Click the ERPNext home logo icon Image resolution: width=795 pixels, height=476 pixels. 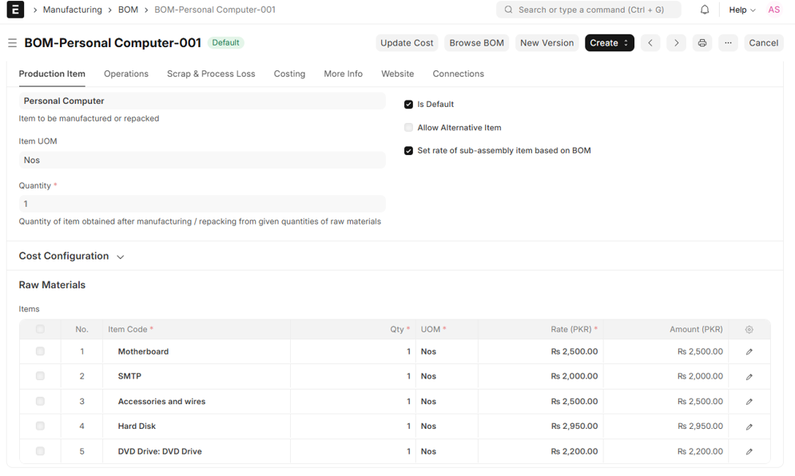click(x=16, y=10)
